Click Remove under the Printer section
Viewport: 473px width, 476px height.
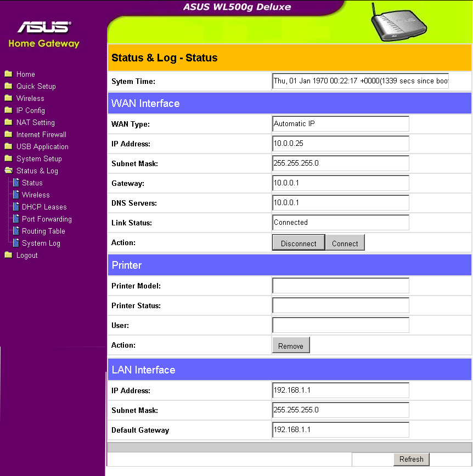(291, 345)
